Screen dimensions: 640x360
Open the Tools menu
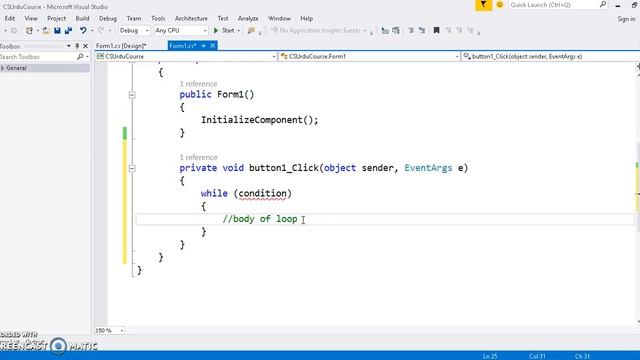click(x=158, y=18)
